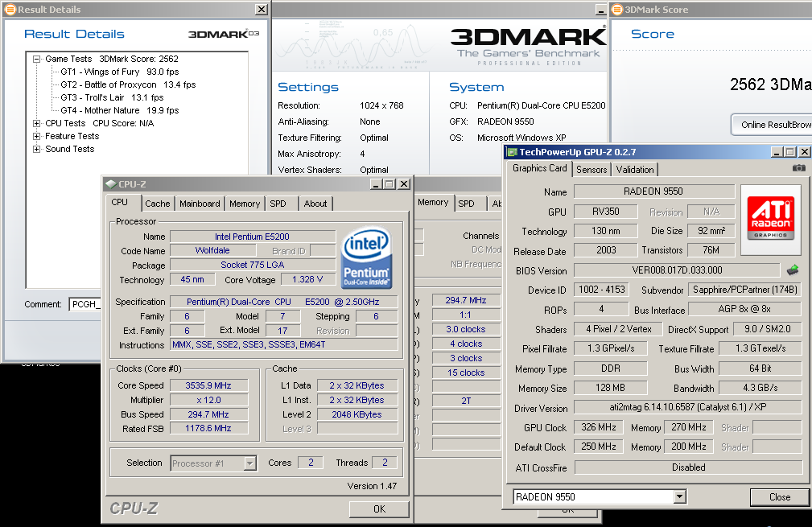
Task: Switch to the Validation tab in GPU-Z
Action: pos(635,169)
